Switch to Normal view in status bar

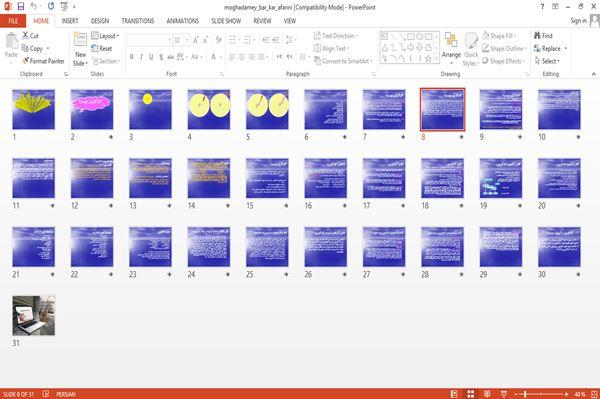coord(454,394)
